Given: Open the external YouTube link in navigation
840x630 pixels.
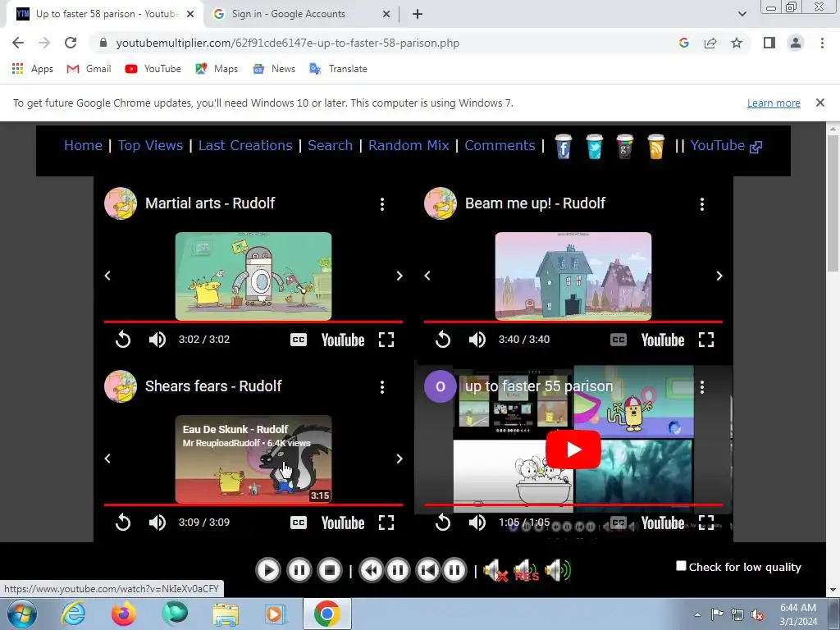Looking at the screenshot, I should click(x=726, y=146).
